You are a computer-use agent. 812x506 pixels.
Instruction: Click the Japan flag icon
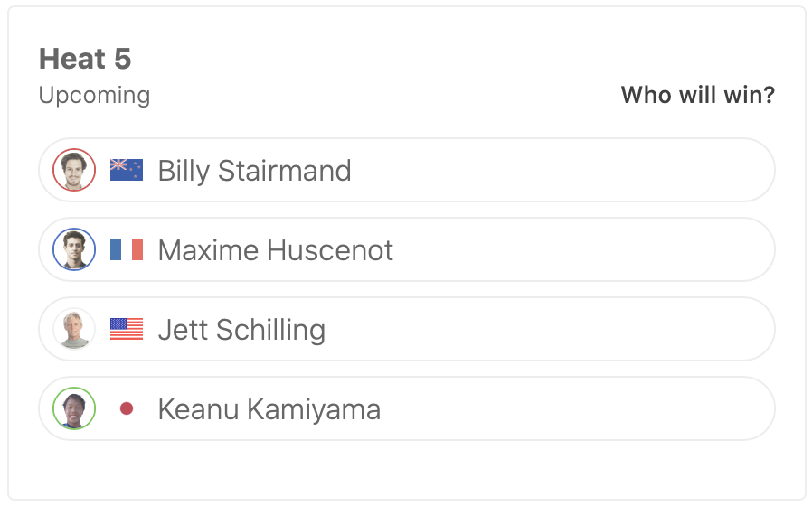pos(127,409)
